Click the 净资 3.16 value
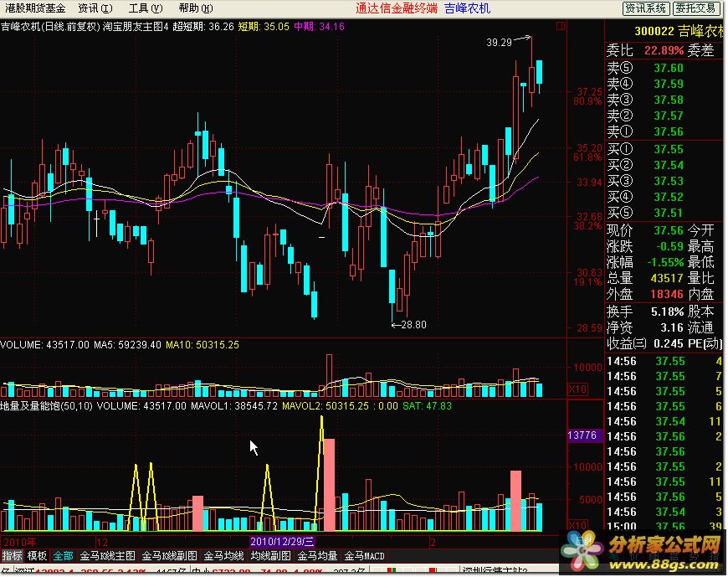 coord(672,328)
